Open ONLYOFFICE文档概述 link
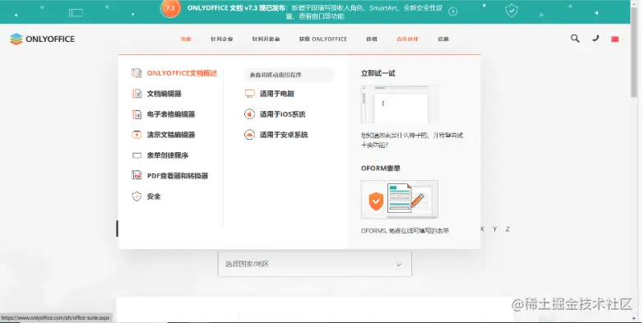 pos(182,73)
